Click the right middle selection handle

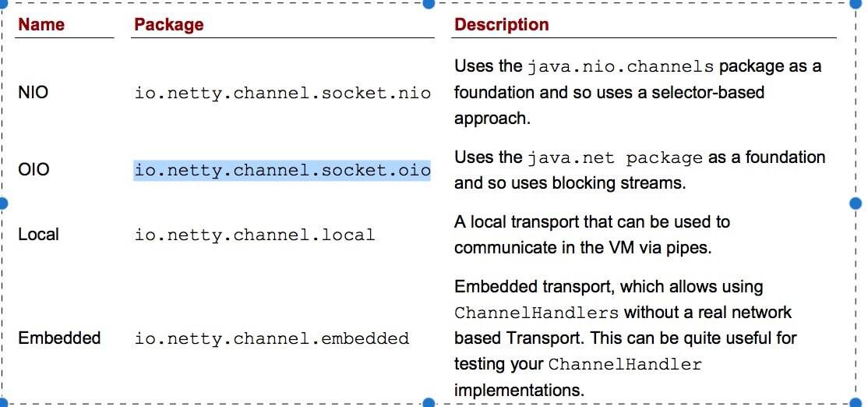tap(856, 203)
